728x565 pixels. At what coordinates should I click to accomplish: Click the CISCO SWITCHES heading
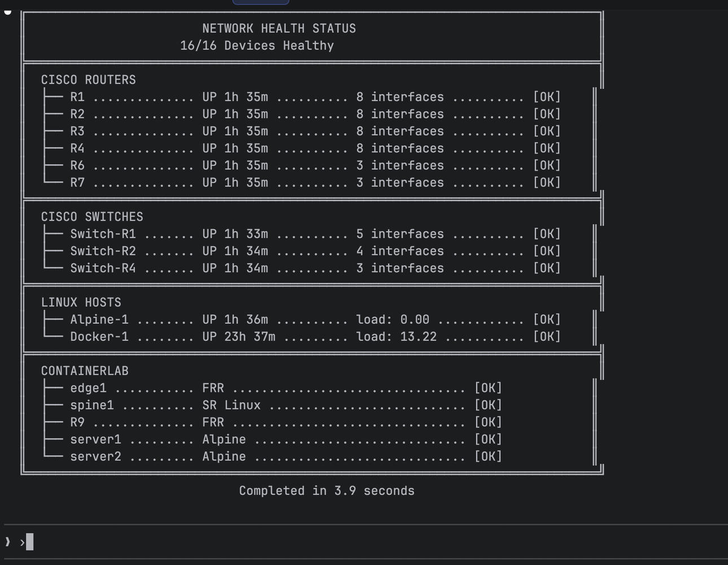pos(92,217)
